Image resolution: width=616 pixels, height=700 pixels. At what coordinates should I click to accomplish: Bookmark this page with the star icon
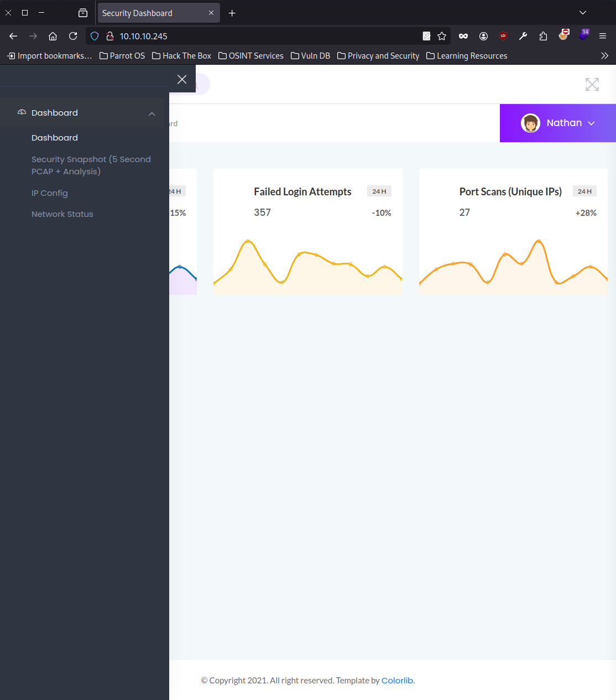[442, 36]
